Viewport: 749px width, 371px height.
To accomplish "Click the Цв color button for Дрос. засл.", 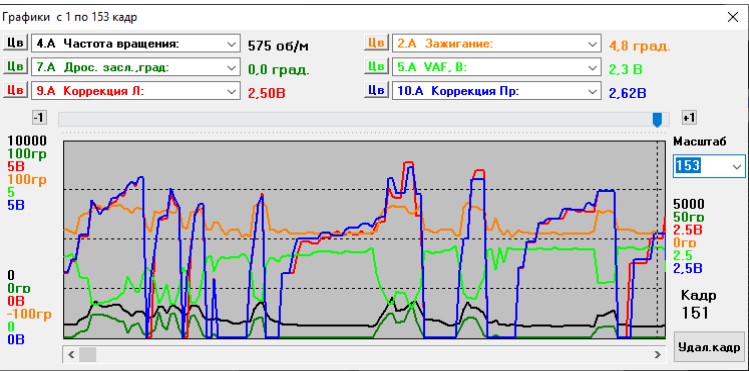I will click(15, 66).
